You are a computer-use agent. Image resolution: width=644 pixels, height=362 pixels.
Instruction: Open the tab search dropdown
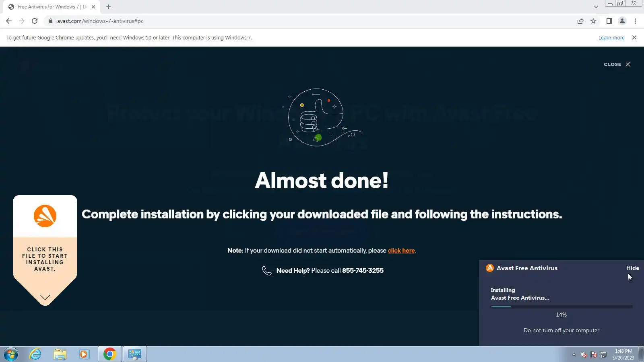[596, 7]
